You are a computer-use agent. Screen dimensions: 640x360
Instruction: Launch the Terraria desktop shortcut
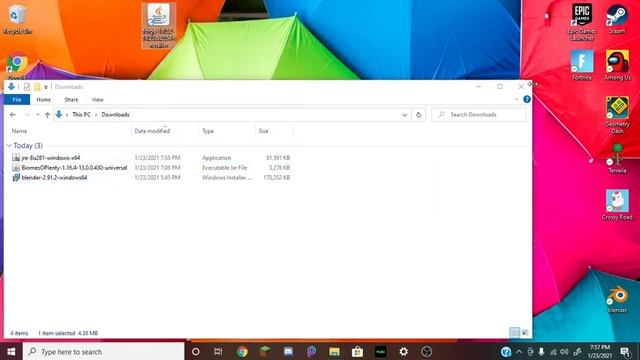click(617, 159)
